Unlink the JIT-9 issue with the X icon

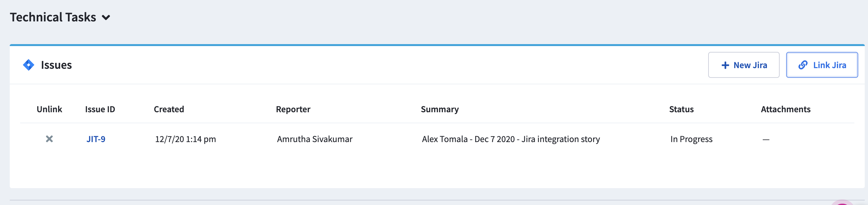(x=49, y=139)
